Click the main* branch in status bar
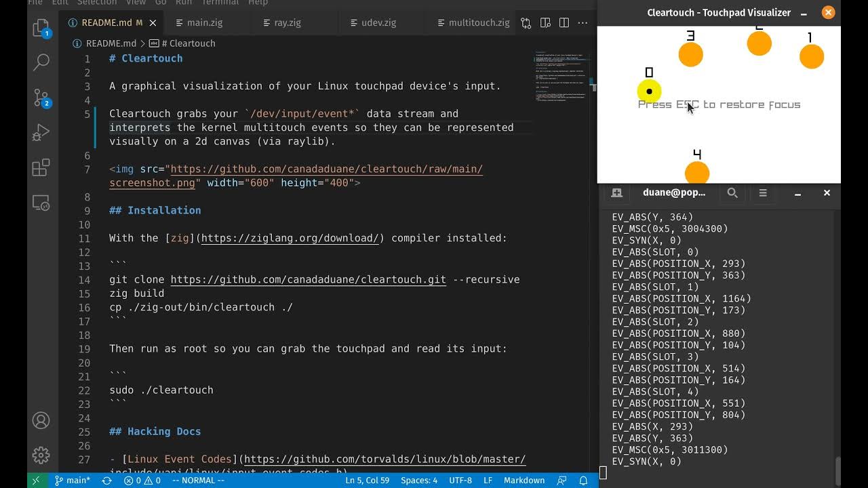Screen dimensions: 868x488 (x=73, y=481)
